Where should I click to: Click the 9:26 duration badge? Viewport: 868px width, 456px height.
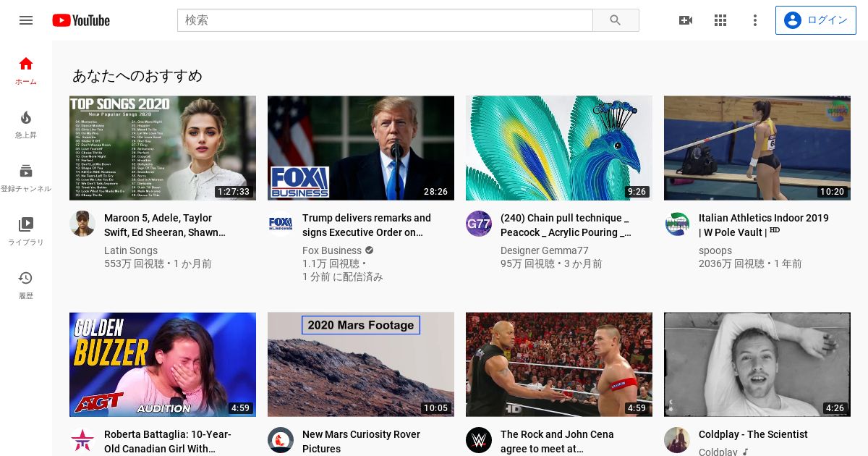637,192
